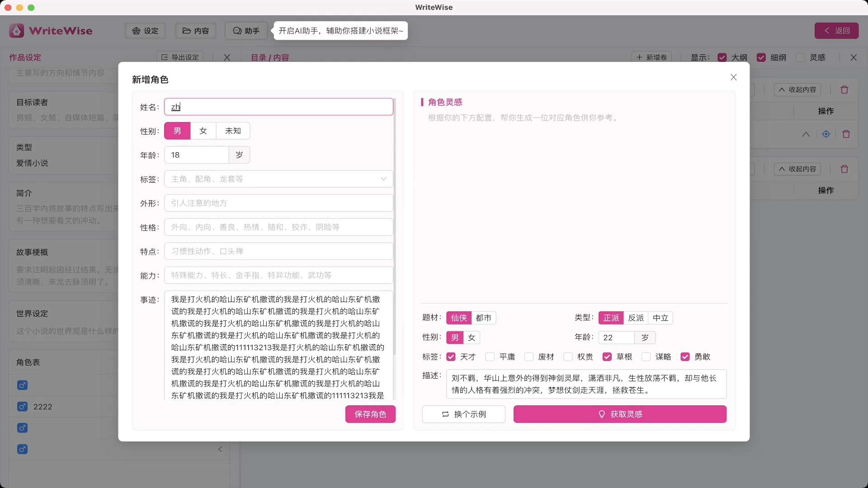Enable the 平庸 tag checkbox
The width and height of the screenshot is (868, 488).
coord(490,357)
